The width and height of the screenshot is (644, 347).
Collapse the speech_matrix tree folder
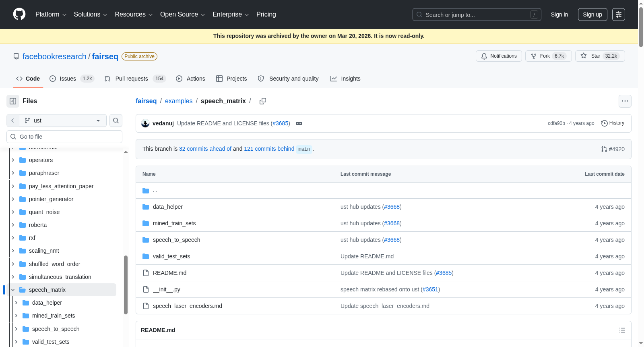tap(13, 290)
